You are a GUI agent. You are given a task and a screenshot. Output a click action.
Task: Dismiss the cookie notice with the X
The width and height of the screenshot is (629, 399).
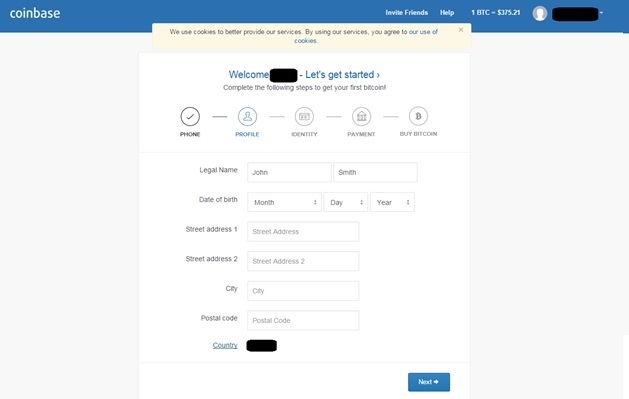[461, 30]
